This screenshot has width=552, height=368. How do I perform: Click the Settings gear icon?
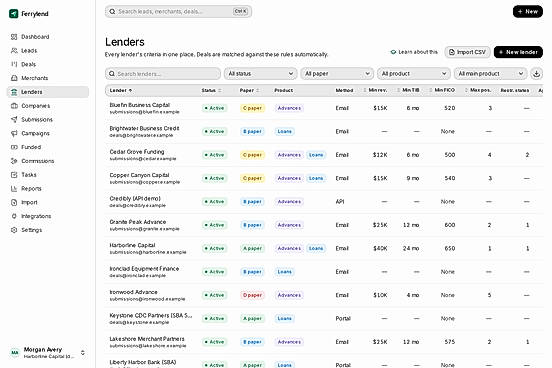click(14, 230)
